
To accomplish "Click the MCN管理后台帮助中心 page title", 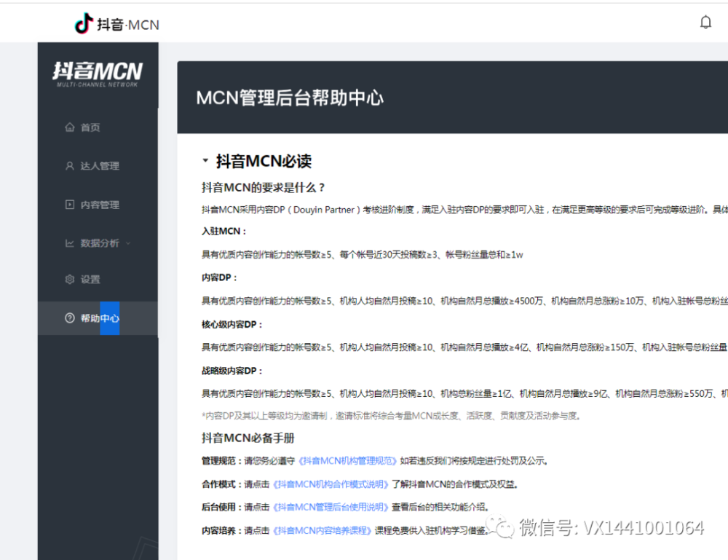I will click(290, 98).
